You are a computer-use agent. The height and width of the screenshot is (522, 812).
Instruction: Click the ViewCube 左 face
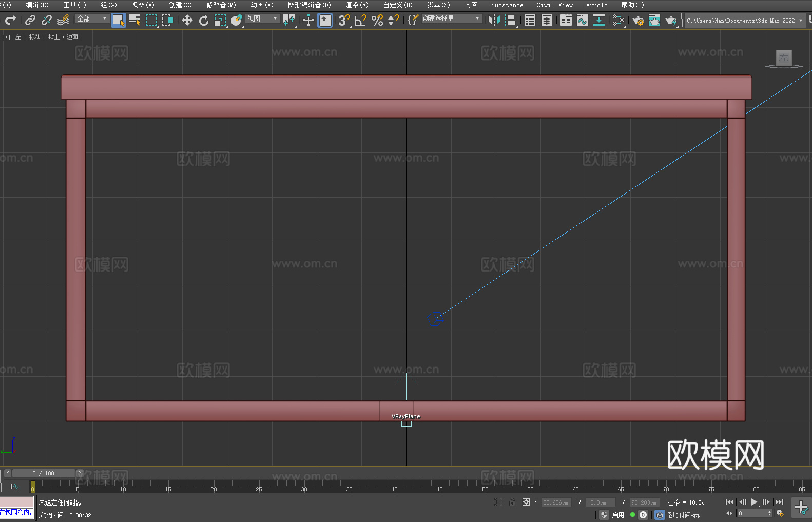pos(784,57)
